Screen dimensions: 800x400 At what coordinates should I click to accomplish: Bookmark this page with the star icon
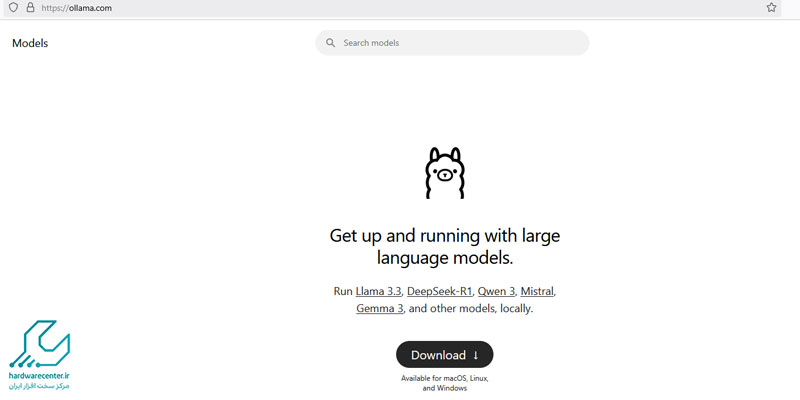coord(771,8)
